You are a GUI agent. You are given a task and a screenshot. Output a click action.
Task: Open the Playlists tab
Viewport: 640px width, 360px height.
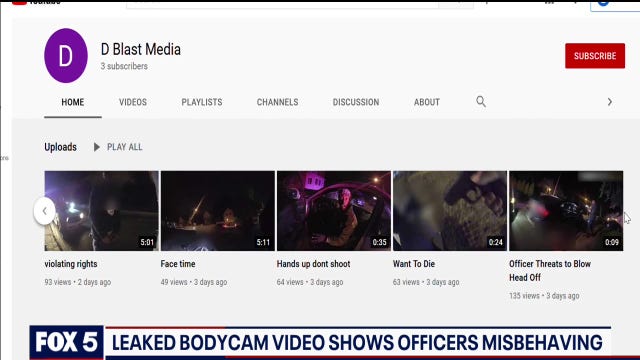[202, 102]
